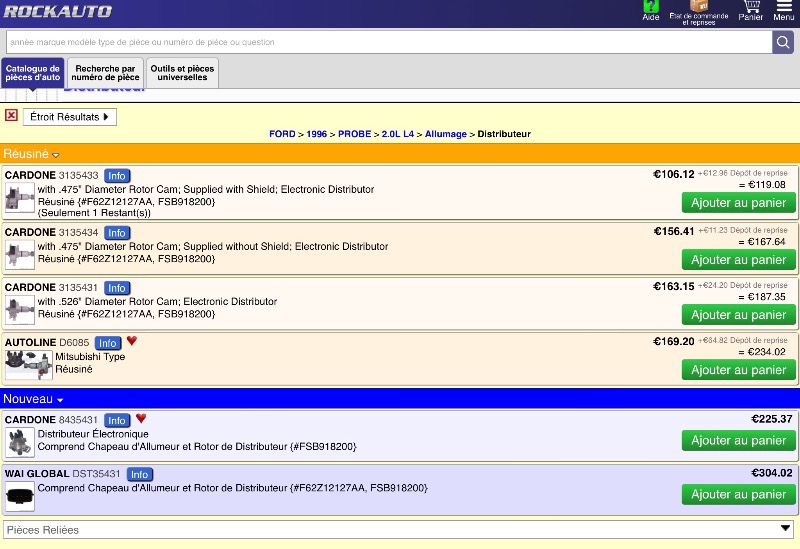800x549 pixels.
Task: Click the red heart beside CARDONE 8435431
Action: (x=141, y=418)
